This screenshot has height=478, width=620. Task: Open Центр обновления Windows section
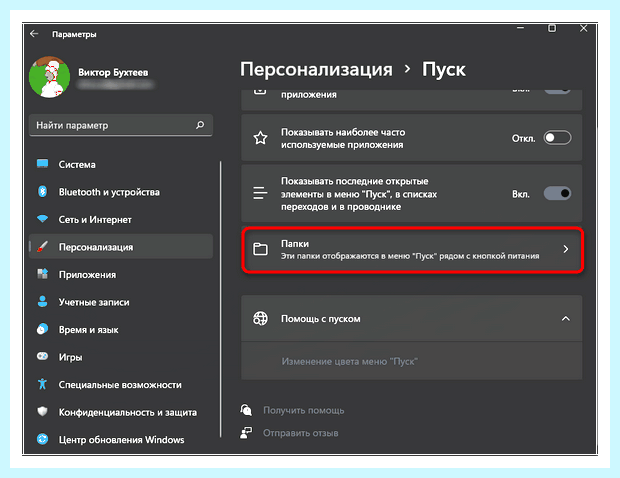tap(121, 440)
